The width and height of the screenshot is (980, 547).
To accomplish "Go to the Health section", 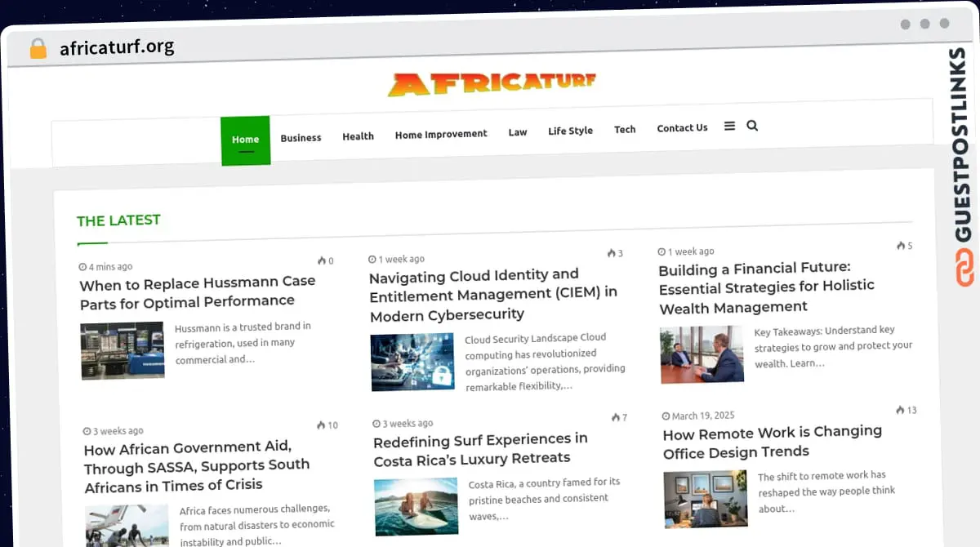I will click(x=358, y=136).
